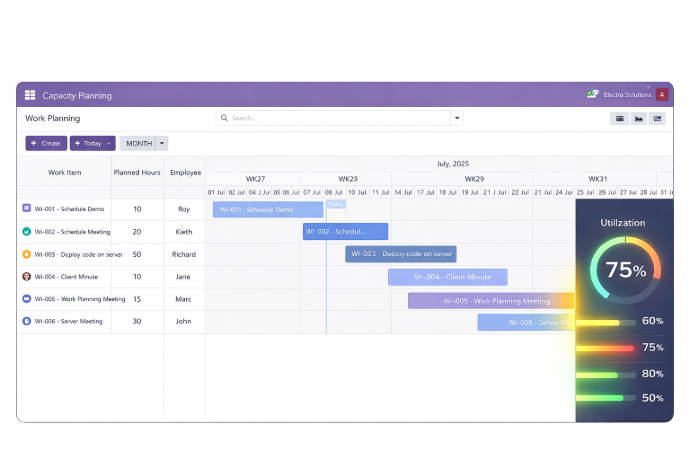Sort by the Planned Hours column header
Image resolution: width=690 pixels, height=460 pixels.
click(137, 172)
